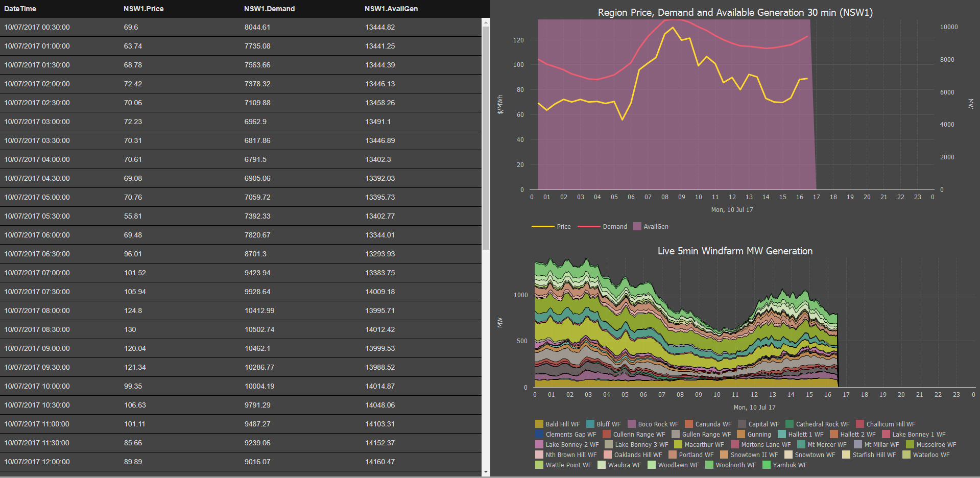980x478 pixels.
Task: Click the Mt Millar WF legend item
Action: click(x=876, y=445)
